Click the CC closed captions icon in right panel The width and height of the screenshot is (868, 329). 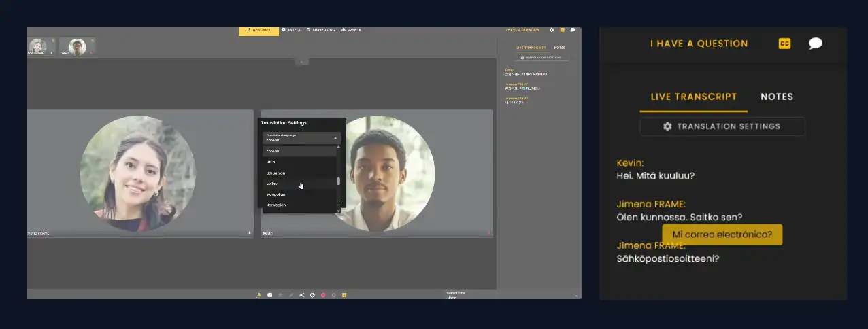point(784,44)
